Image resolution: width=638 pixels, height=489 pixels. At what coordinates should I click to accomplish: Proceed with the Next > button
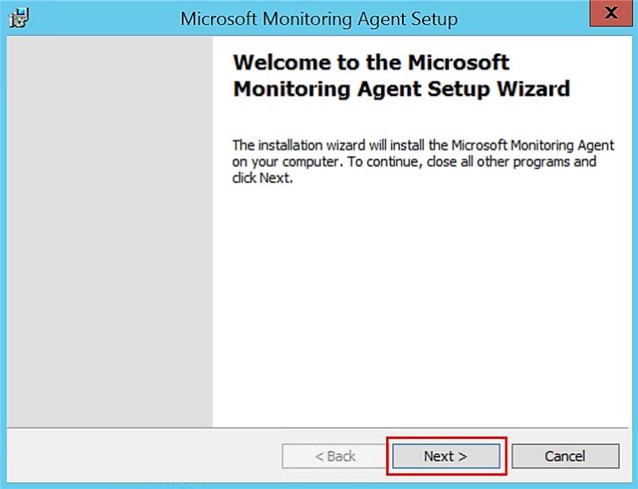(446, 456)
